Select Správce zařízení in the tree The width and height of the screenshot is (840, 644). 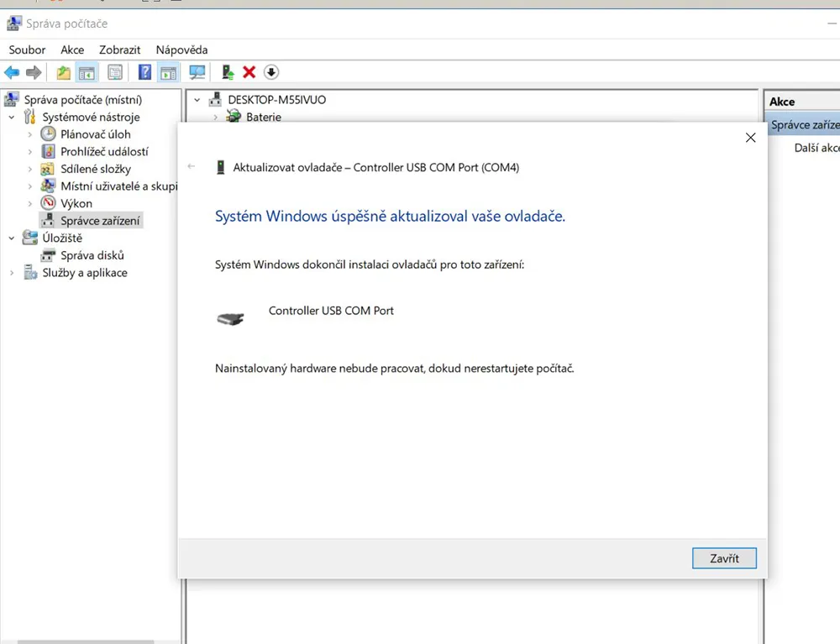pyautogui.click(x=100, y=221)
